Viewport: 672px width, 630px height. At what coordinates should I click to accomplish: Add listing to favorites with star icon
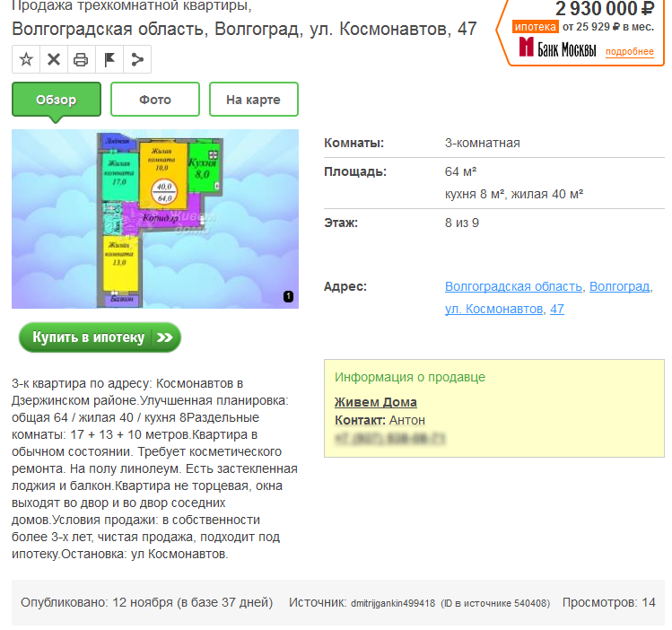[x=26, y=59]
